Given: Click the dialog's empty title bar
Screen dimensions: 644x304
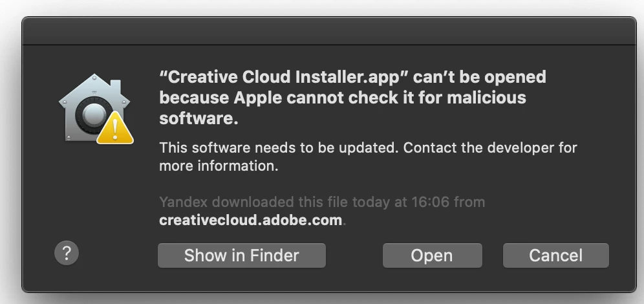Looking at the screenshot, I should click(328, 31).
